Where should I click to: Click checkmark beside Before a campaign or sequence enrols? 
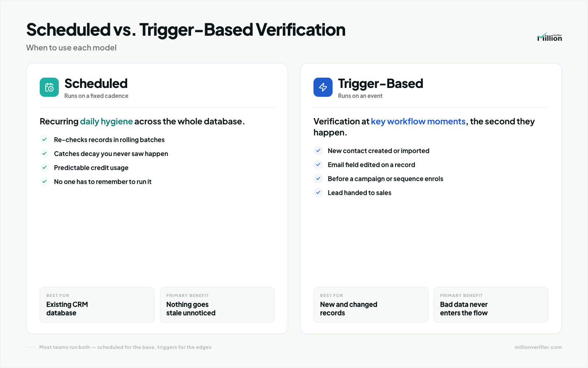coord(318,178)
